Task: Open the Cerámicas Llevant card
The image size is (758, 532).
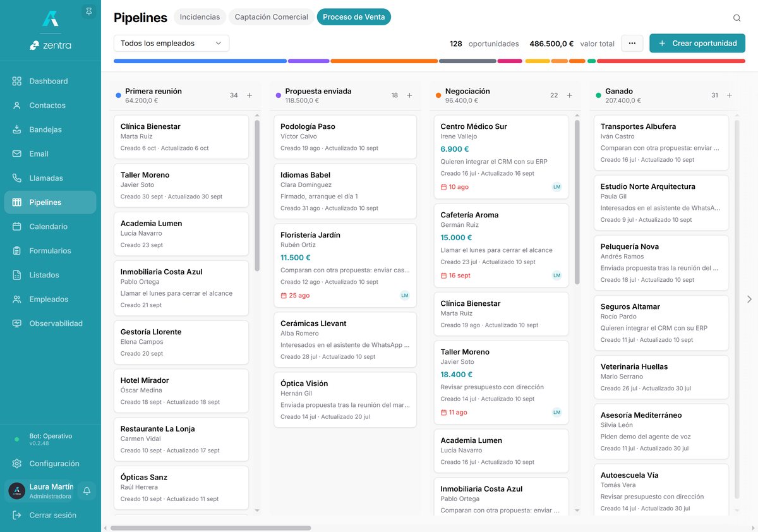Action: [345, 339]
